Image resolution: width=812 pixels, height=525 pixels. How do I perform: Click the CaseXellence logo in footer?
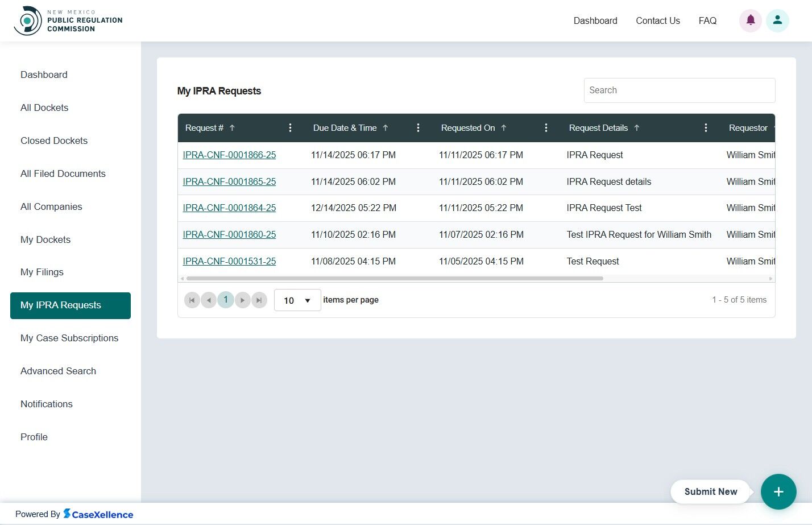98,514
